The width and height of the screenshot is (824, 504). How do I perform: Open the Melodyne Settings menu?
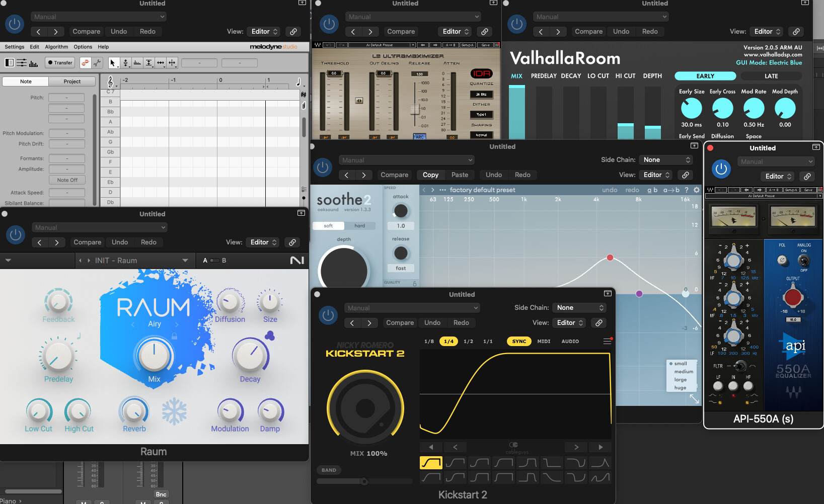tap(15, 47)
